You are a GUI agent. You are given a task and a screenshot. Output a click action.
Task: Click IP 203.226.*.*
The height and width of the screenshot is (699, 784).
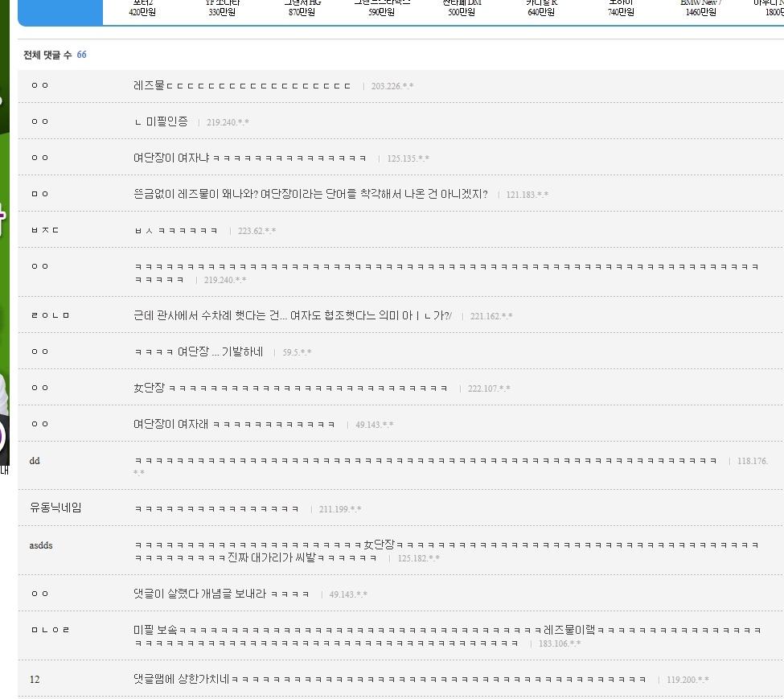coord(392,86)
